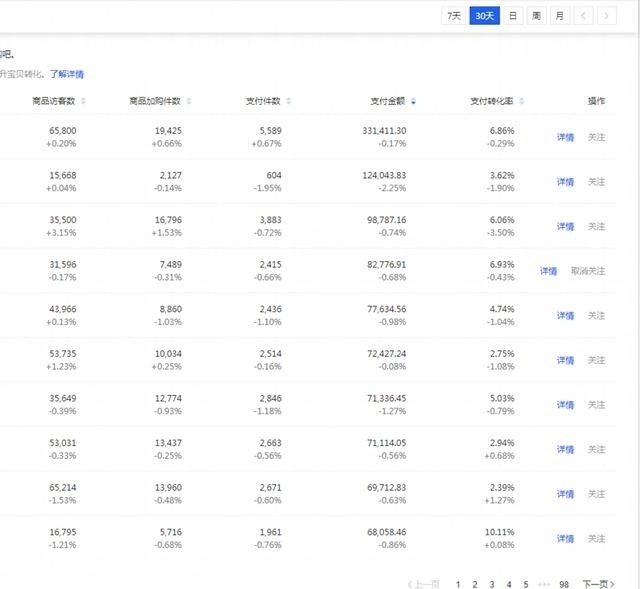
Task: Click the 操作 column header
Action: coord(596,101)
